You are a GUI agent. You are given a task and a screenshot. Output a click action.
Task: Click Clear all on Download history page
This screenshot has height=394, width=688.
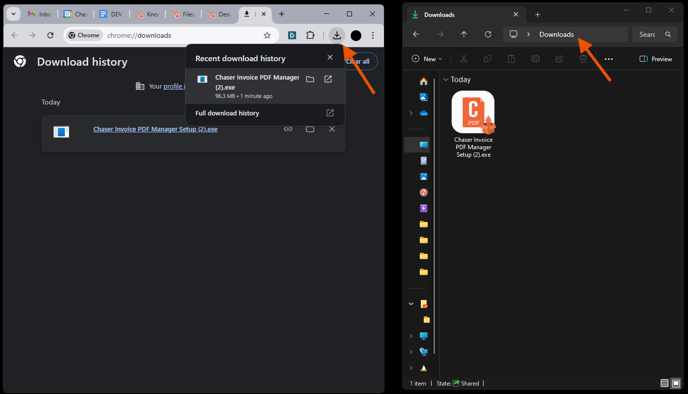click(361, 61)
